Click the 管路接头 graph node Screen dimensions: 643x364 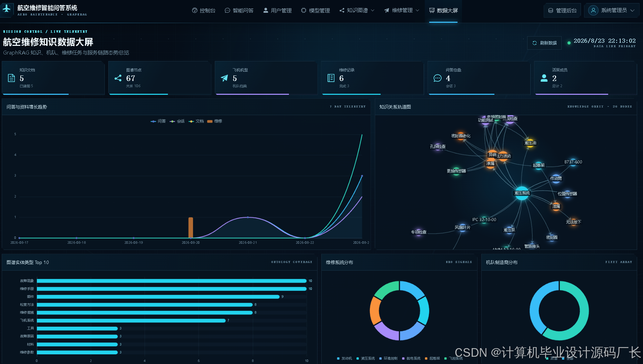(x=532, y=246)
